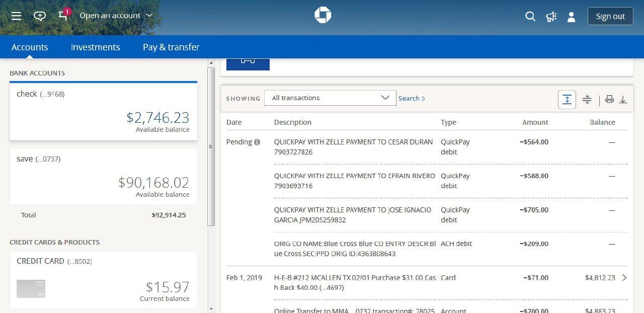Image resolution: width=644 pixels, height=313 pixels.
Task: Click the $2,746.23 available balance
Action: click(x=158, y=117)
